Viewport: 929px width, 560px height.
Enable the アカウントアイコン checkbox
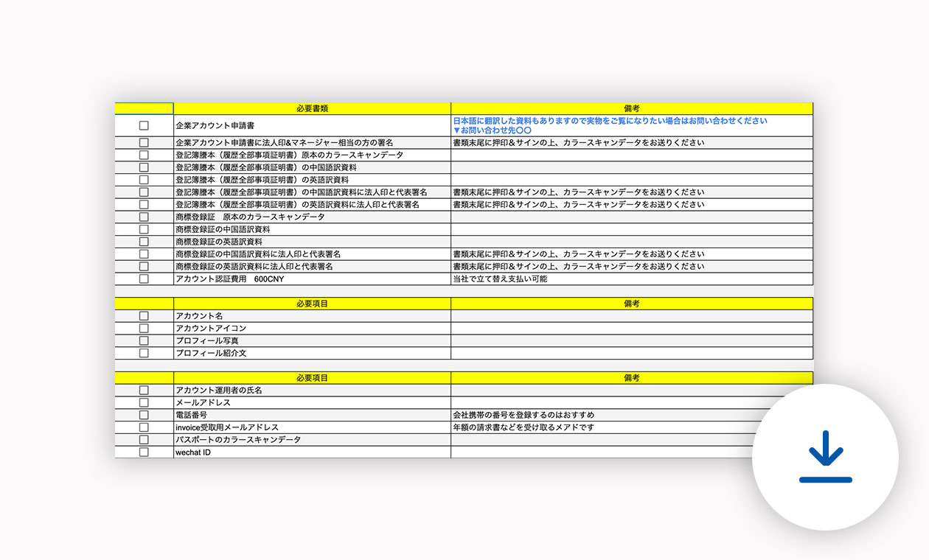(144, 329)
